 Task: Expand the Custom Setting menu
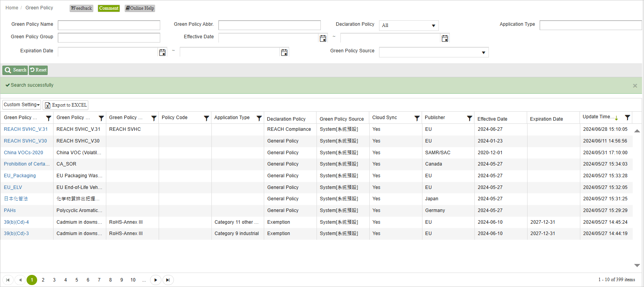(x=22, y=105)
